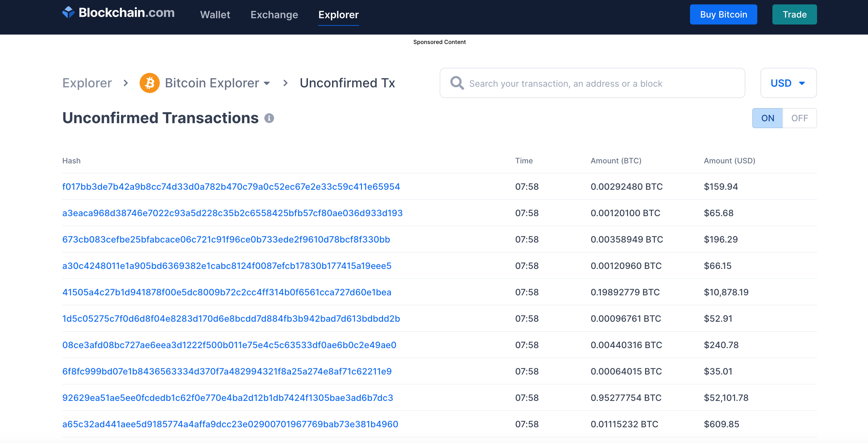Viewport: 868px width, 443px height.
Task: Enable the ON auto-refresh toggle
Action: pyautogui.click(x=768, y=118)
